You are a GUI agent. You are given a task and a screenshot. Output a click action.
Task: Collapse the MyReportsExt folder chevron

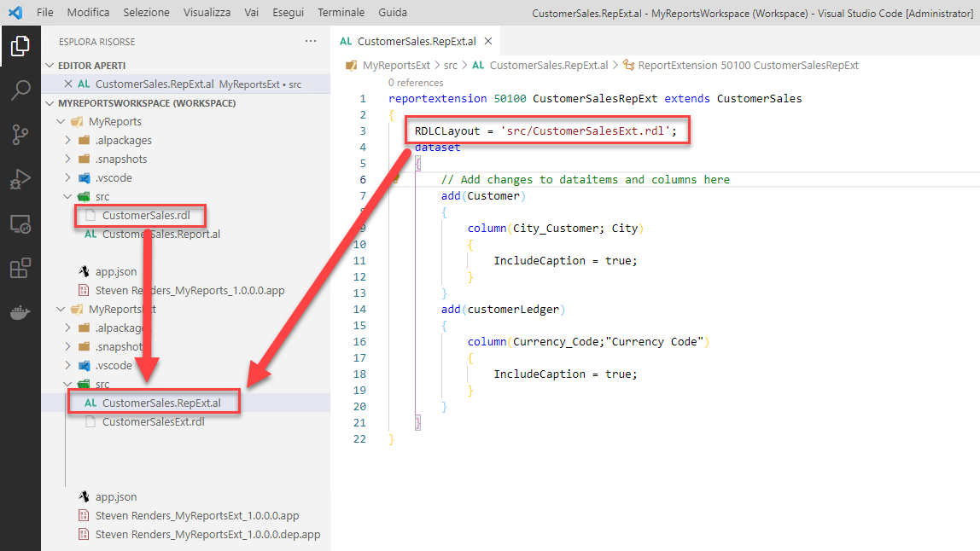[61, 309]
